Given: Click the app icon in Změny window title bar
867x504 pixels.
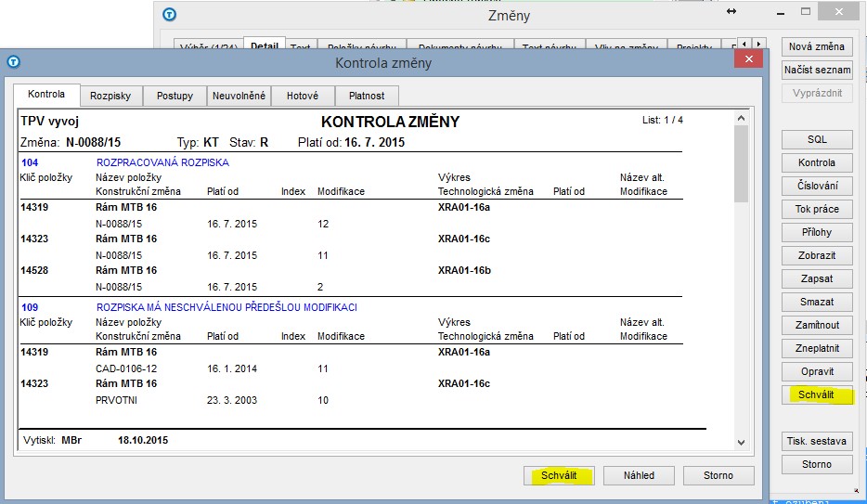Looking at the screenshot, I should coord(169,15).
